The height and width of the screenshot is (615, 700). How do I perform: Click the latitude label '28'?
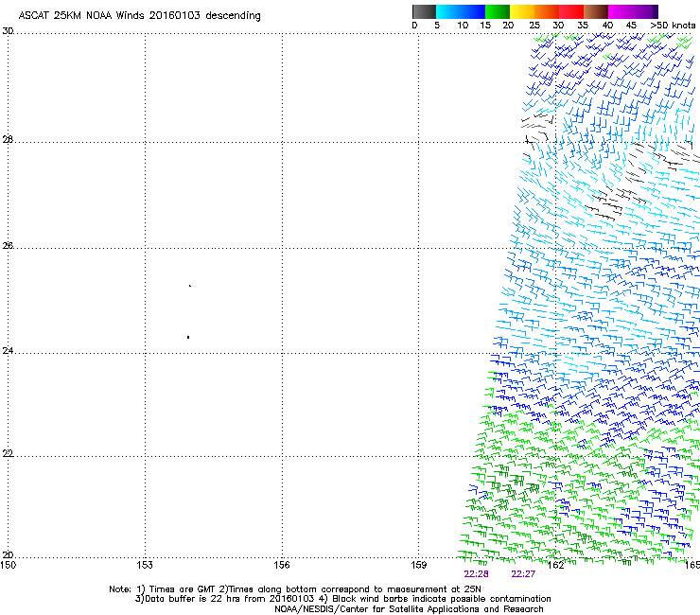(x=8, y=140)
